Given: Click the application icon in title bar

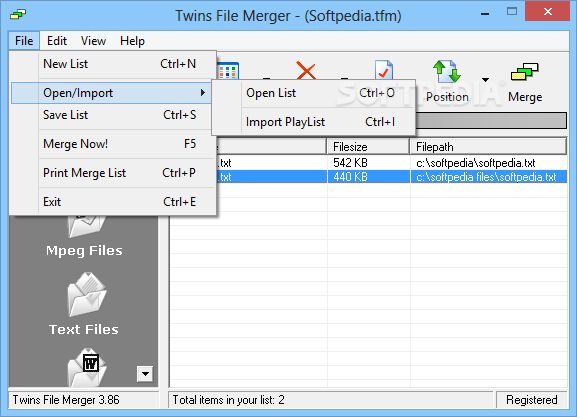Looking at the screenshot, I should click(x=18, y=15).
